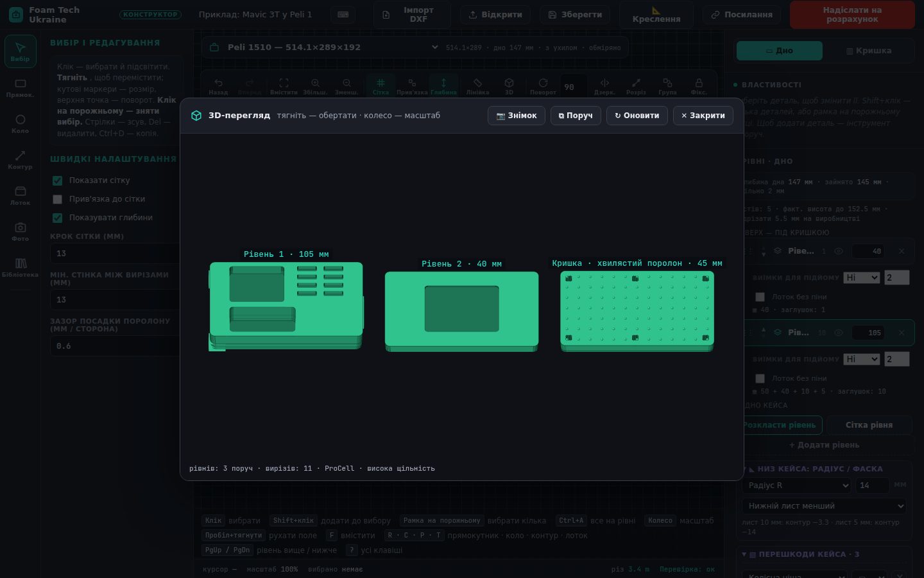Click the Зберегти save button

575,15
